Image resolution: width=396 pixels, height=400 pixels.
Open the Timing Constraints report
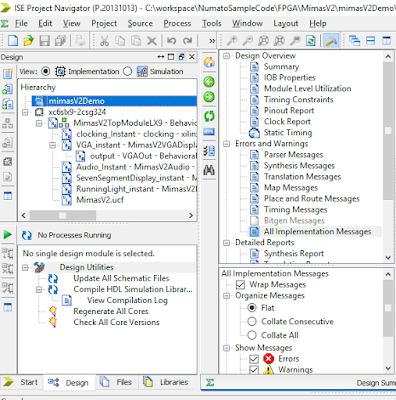[x=298, y=100]
